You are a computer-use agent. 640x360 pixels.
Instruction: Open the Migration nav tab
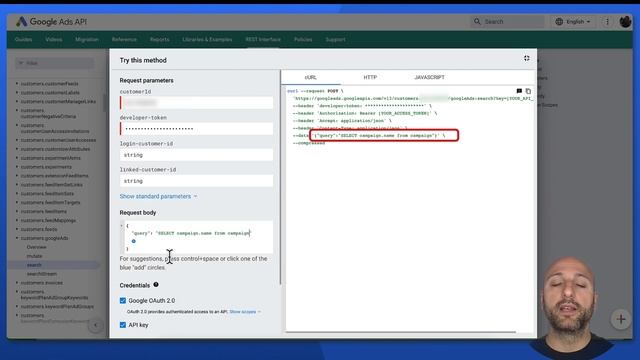[x=87, y=40]
